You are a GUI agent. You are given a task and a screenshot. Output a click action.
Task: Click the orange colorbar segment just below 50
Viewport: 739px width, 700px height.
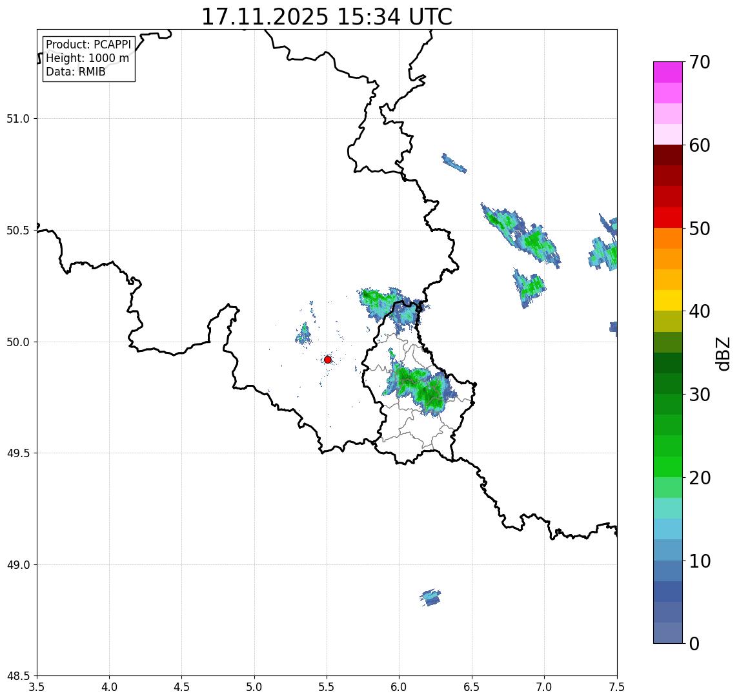pos(668,239)
